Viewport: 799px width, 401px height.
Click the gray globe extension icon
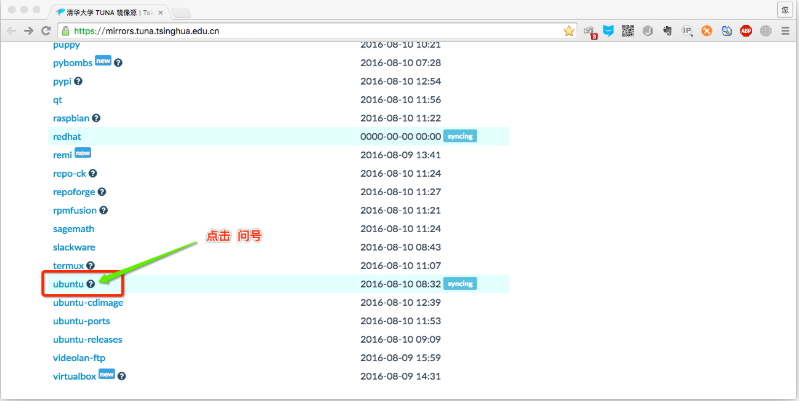(765, 31)
